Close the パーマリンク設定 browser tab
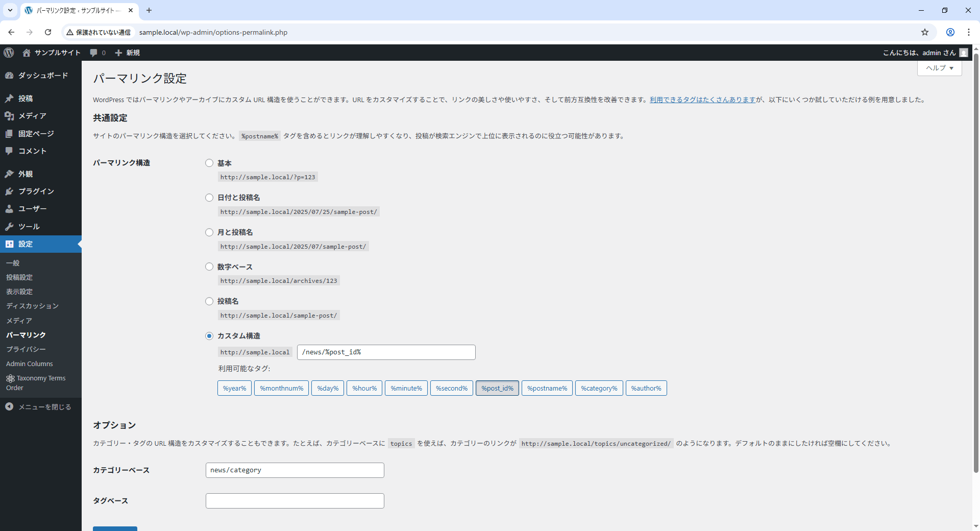Image resolution: width=980 pixels, height=531 pixels. 131,10
